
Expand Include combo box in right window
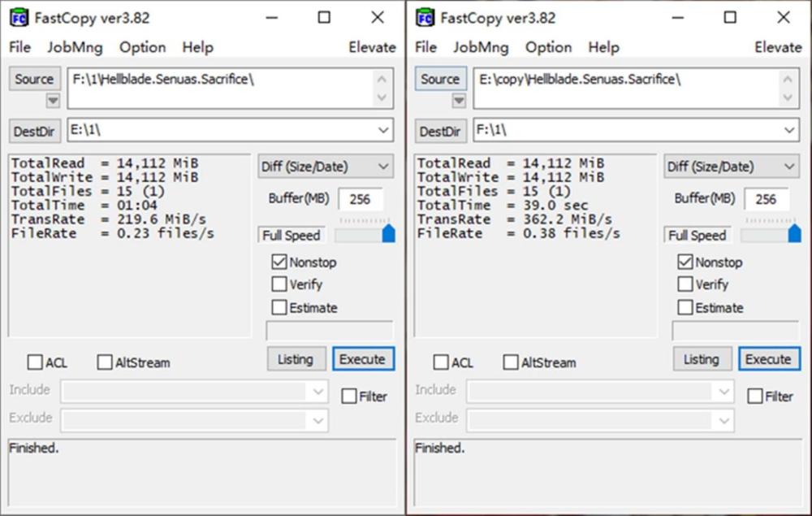(724, 391)
